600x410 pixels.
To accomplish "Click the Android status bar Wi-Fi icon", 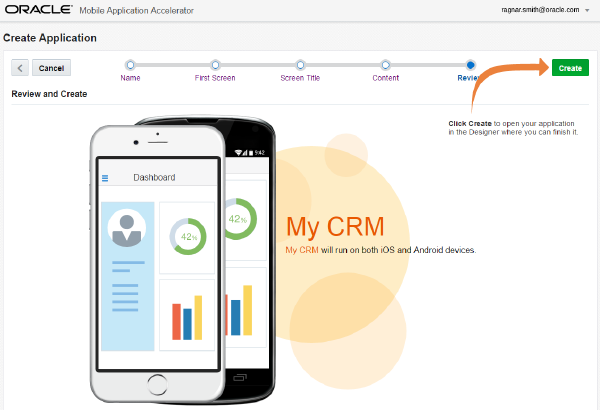I will point(238,153).
